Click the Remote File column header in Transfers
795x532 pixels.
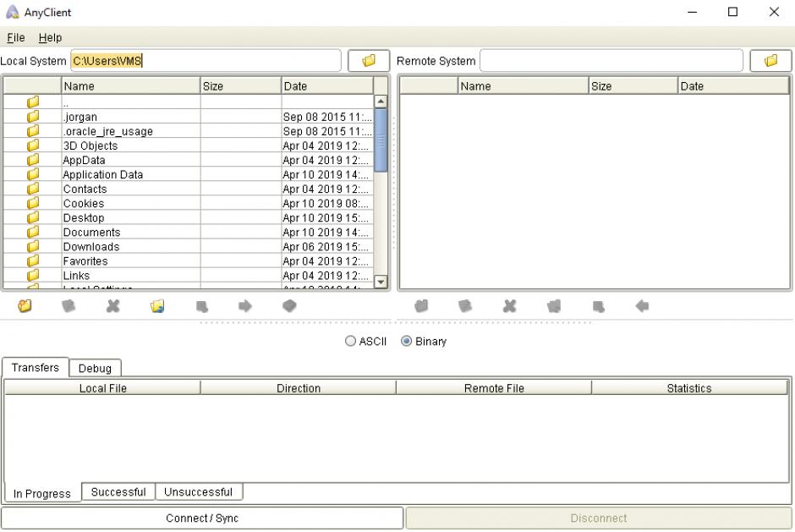[494, 388]
